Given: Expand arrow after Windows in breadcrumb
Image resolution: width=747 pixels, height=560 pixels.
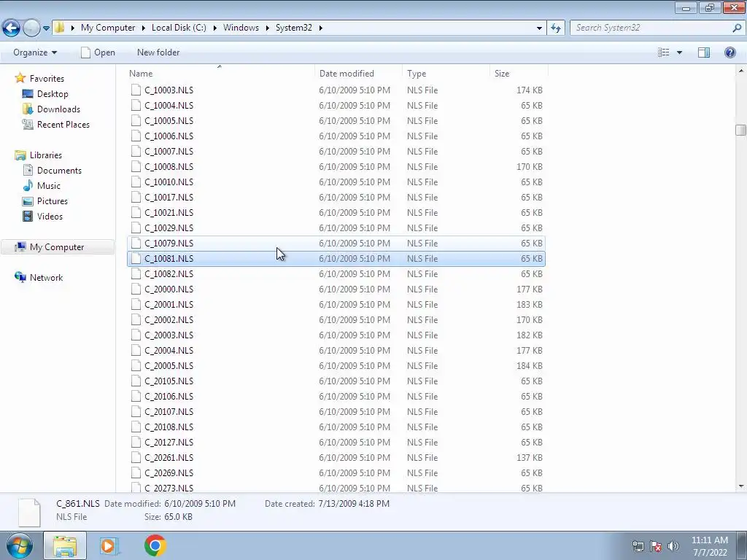Looking at the screenshot, I should 267,28.
